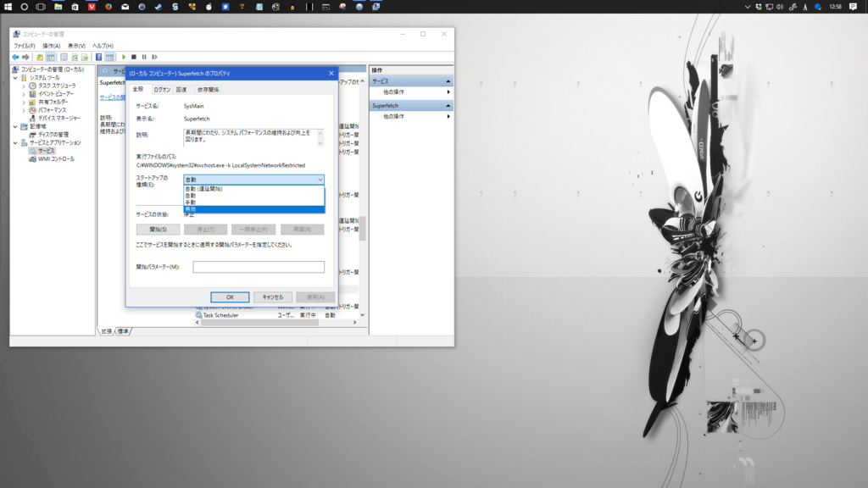Select WMI コントロール in the tree

pyautogui.click(x=55, y=158)
